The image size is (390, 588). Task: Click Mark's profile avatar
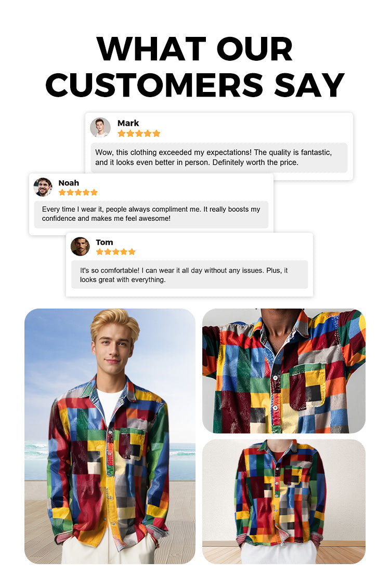(x=100, y=127)
